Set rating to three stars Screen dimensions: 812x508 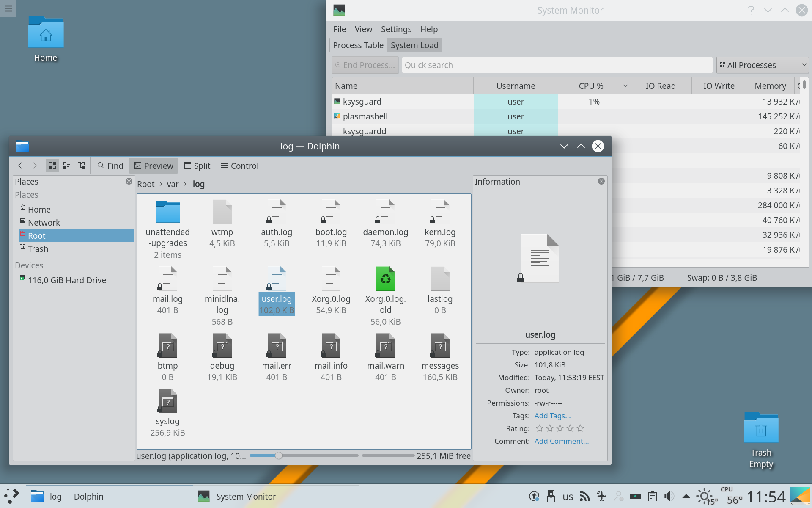[560, 428]
